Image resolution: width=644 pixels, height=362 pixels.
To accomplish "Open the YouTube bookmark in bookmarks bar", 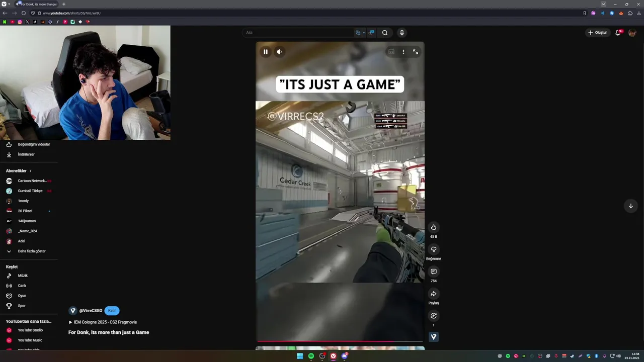I will click(12, 22).
